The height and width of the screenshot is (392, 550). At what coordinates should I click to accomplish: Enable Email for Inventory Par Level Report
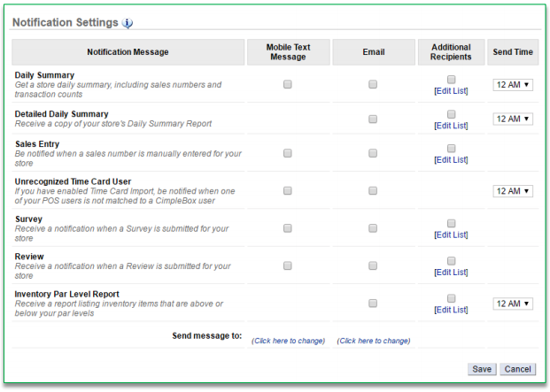(373, 304)
